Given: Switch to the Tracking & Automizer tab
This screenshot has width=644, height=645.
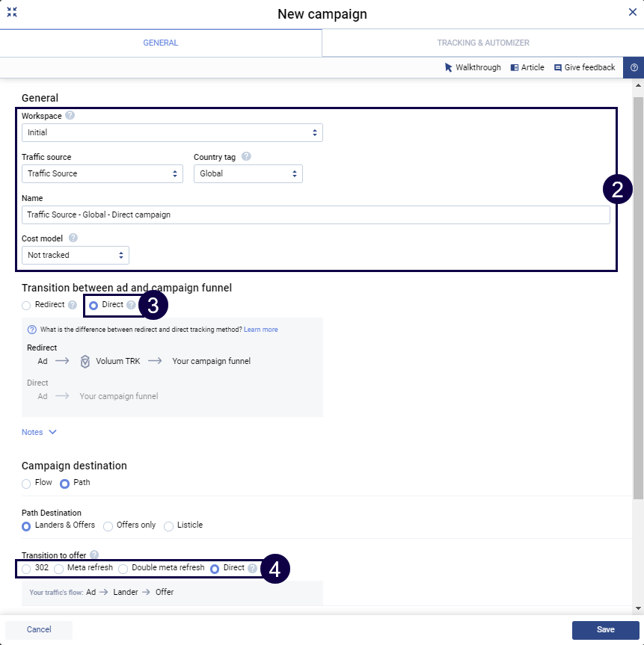Looking at the screenshot, I should click(483, 43).
